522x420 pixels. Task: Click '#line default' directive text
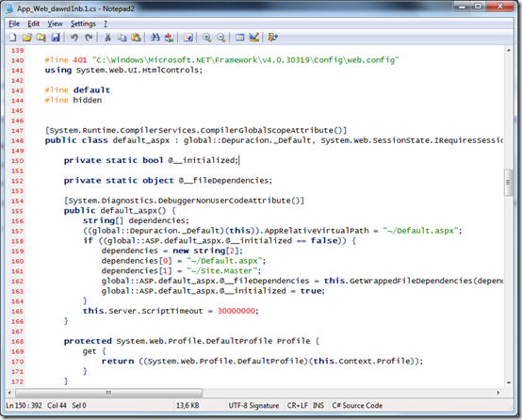click(x=77, y=90)
